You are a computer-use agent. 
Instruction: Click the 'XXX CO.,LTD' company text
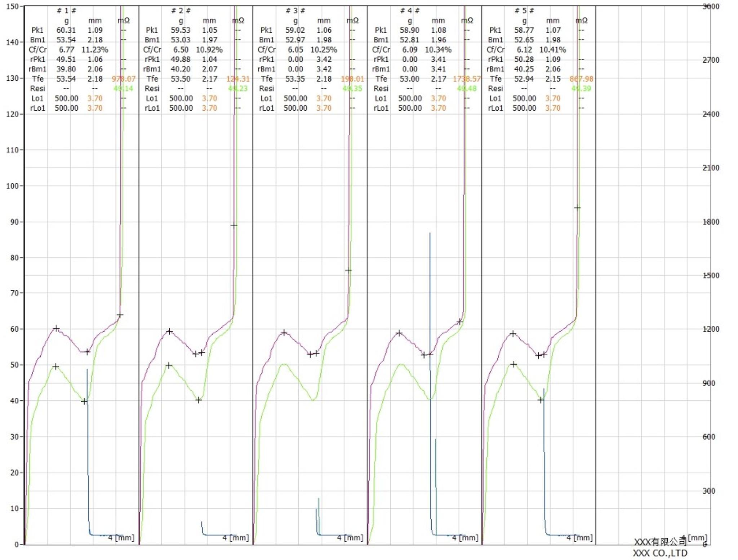tap(660, 553)
